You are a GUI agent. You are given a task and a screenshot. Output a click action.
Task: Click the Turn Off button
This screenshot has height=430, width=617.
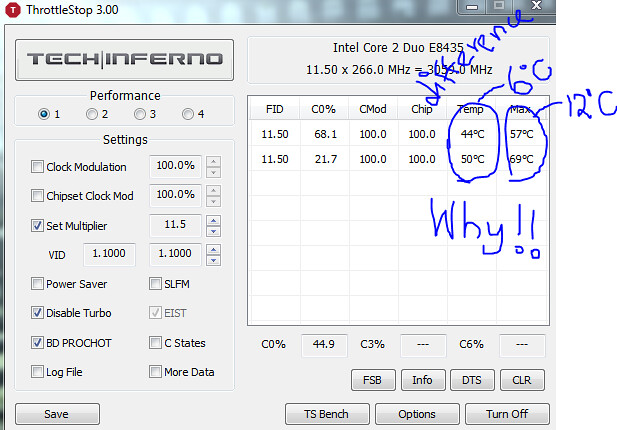pos(507,414)
